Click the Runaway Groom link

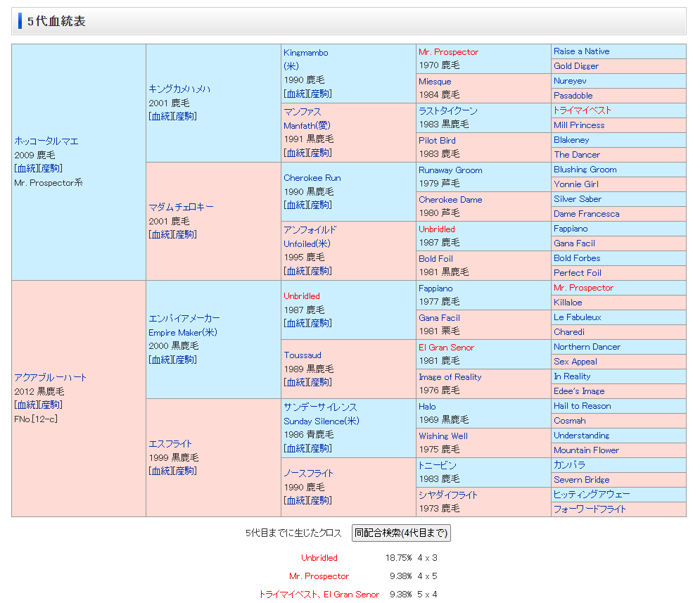click(450, 170)
